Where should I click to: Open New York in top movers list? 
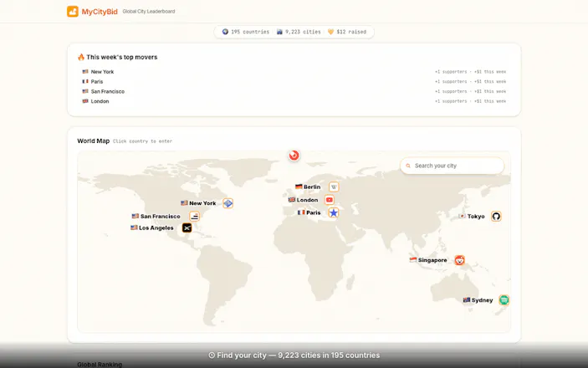pos(102,72)
